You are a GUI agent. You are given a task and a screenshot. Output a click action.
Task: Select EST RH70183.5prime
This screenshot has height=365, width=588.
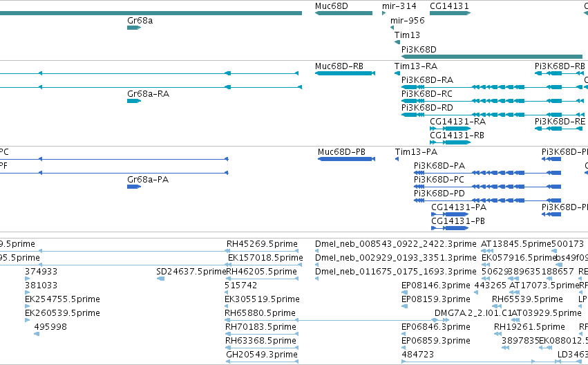pyautogui.click(x=260, y=327)
